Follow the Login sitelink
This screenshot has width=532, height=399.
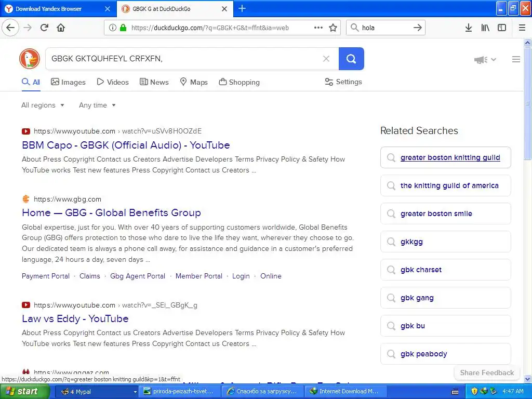[x=241, y=276]
